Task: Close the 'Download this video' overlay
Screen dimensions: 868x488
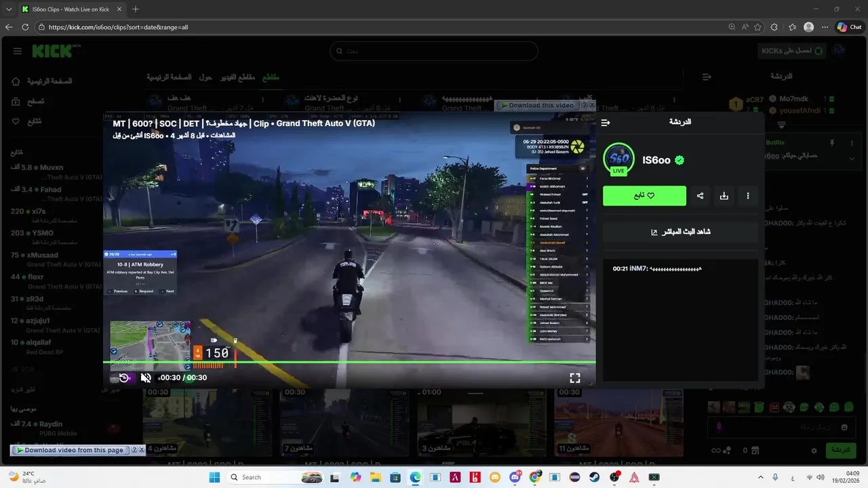Action: click(592, 105)
